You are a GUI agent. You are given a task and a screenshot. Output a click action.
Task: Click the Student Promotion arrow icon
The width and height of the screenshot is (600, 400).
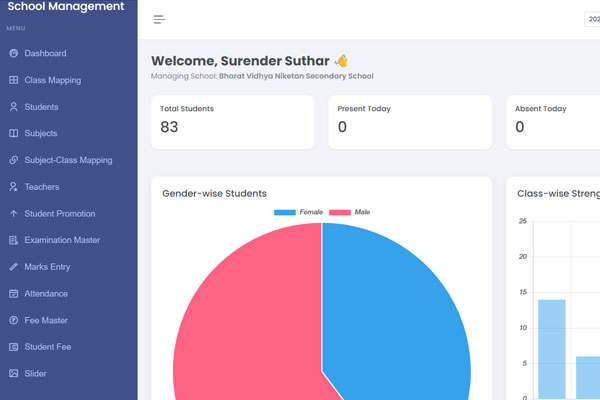[14, 214]
